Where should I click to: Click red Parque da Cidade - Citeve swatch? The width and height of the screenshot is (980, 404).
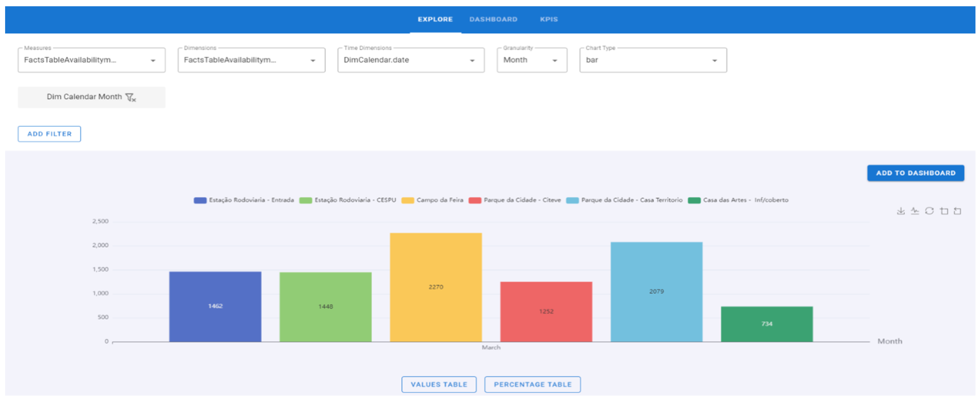475,200
